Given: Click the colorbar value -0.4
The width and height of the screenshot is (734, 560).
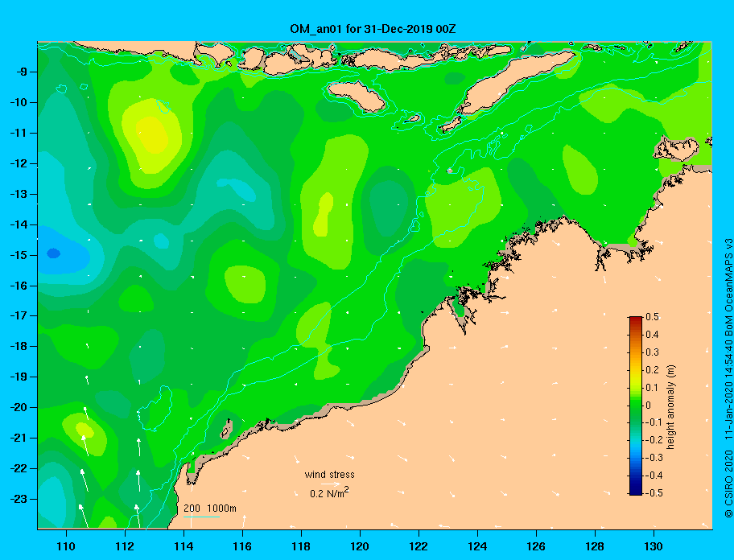Looking at the screenshot, I should 654,476.
